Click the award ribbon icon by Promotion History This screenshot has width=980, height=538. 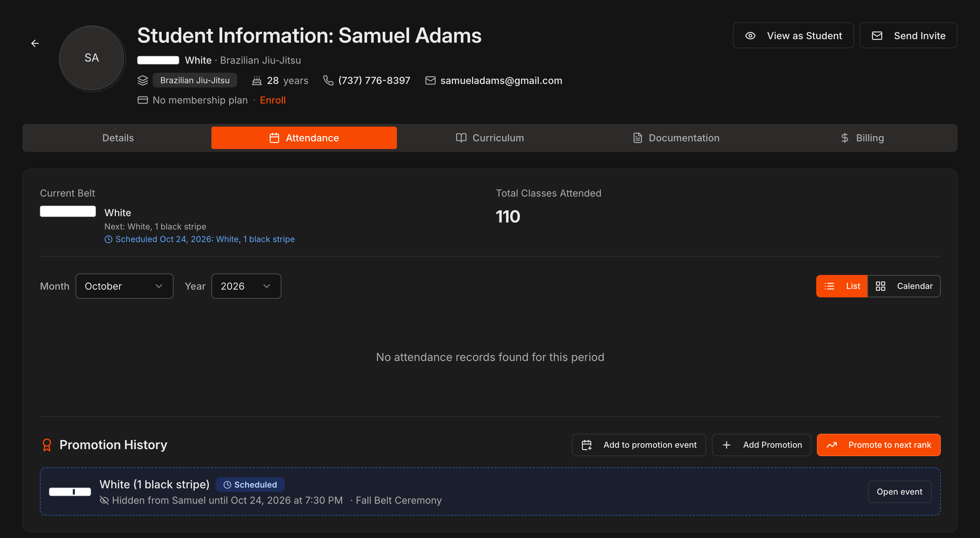pos(47,445)
